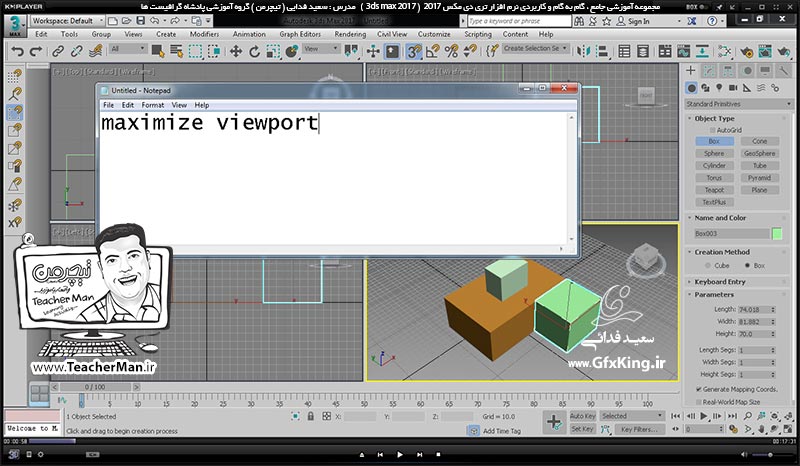Click the Mirror tool icon

click(x=583, y=51)
